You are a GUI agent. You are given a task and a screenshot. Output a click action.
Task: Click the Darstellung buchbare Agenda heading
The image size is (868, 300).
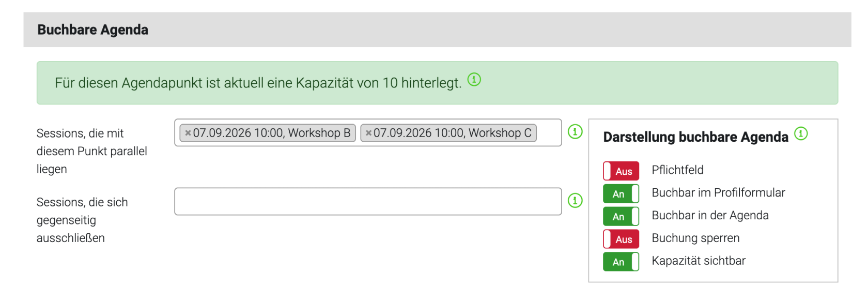[695, 137]
